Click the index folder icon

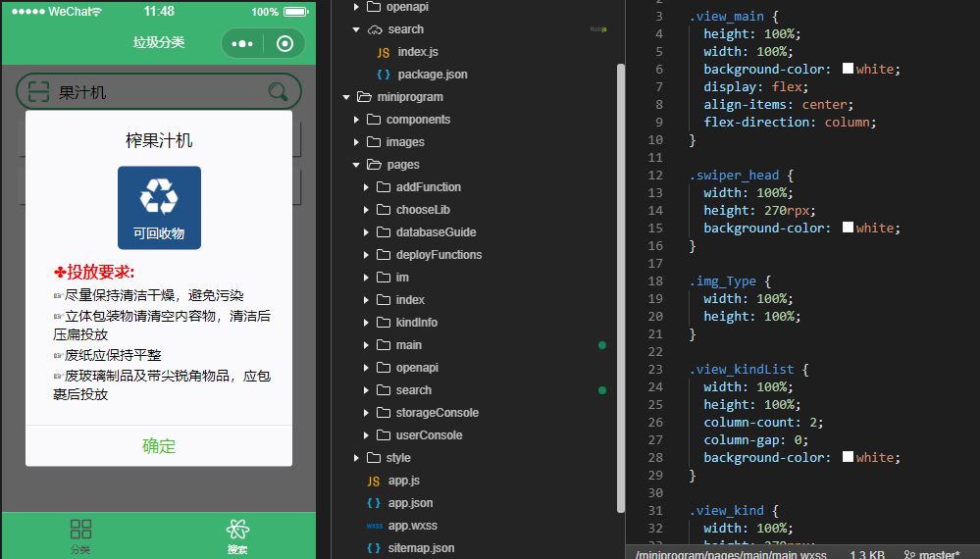click(x=384, y=300)
